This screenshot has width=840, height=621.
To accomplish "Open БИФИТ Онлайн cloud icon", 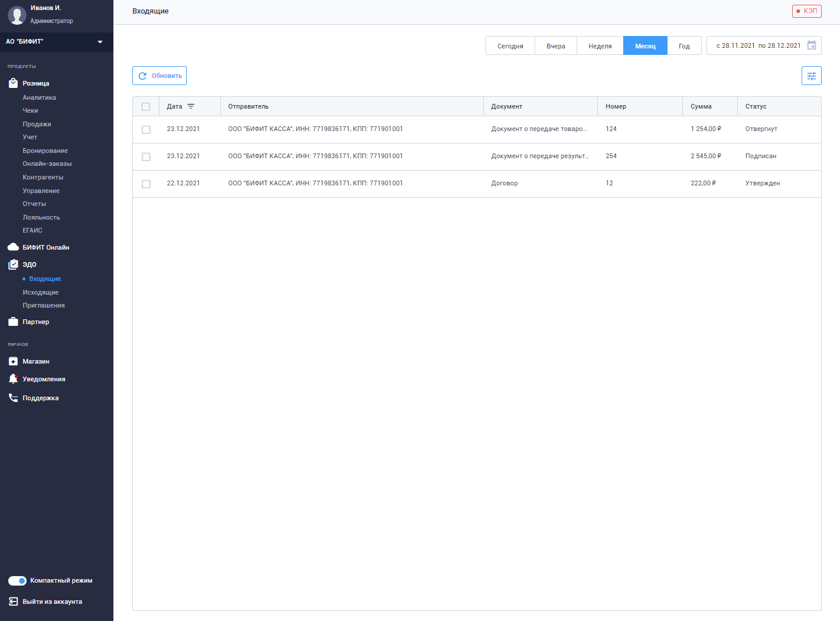I will tap(13, 247).
